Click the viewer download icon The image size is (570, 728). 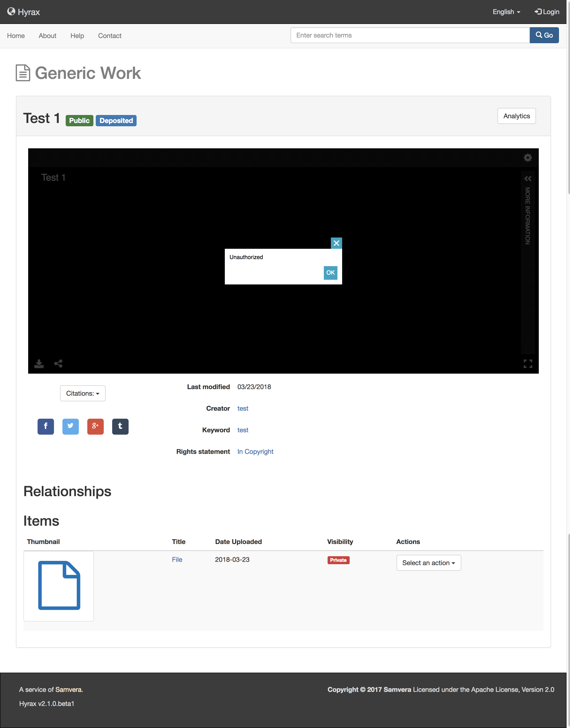39,364
